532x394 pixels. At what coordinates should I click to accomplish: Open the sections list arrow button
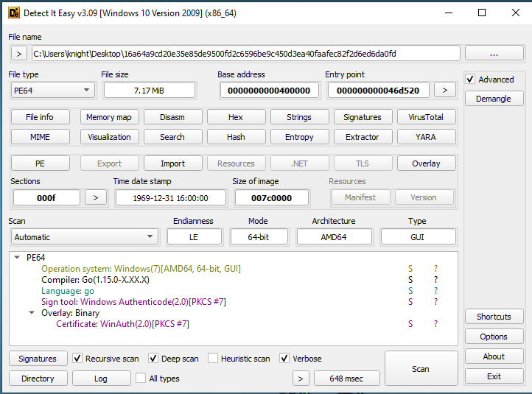tap(96, 197)
